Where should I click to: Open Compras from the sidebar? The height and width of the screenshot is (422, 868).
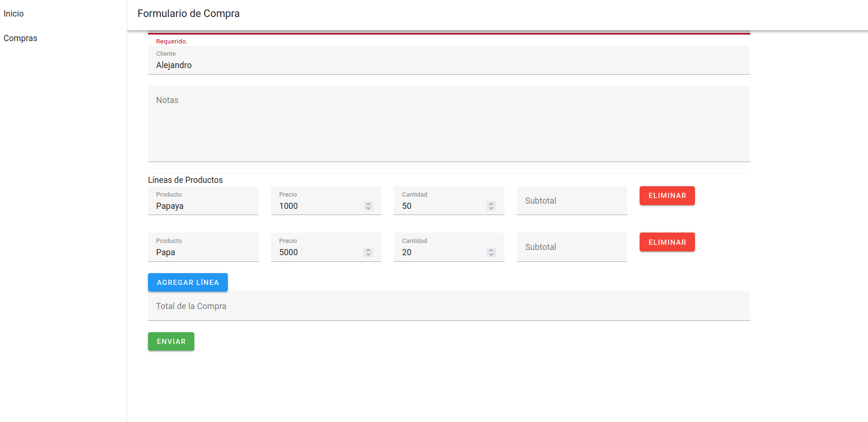click(20, 38)
